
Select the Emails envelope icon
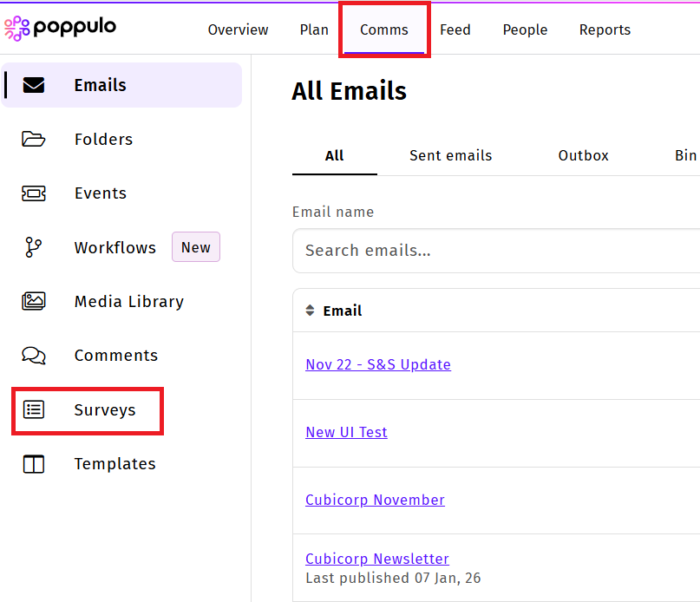click(34, 85)
